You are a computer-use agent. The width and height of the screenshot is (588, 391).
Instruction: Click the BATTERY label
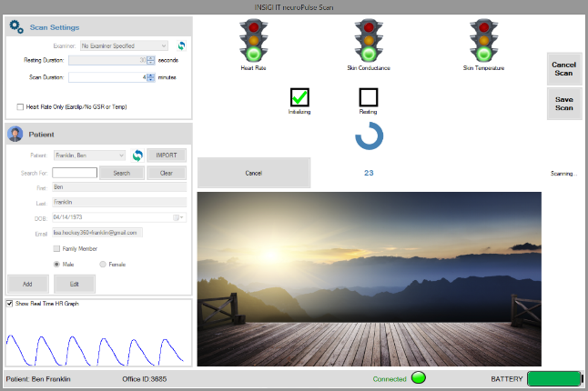(x=507, y=379)
